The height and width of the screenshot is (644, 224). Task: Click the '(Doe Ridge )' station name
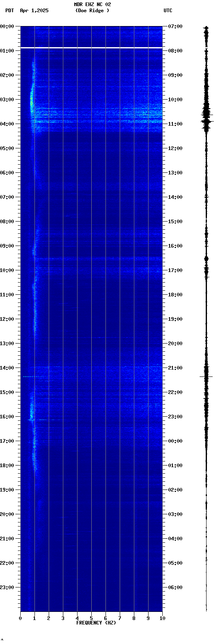92,11
